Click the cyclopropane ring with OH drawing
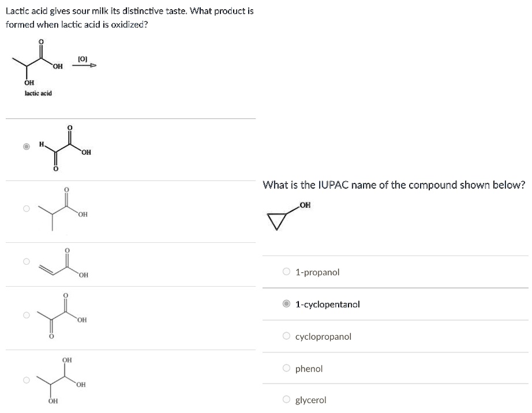The height and width of the screenshot is (413, 532). tap(283, 216)
